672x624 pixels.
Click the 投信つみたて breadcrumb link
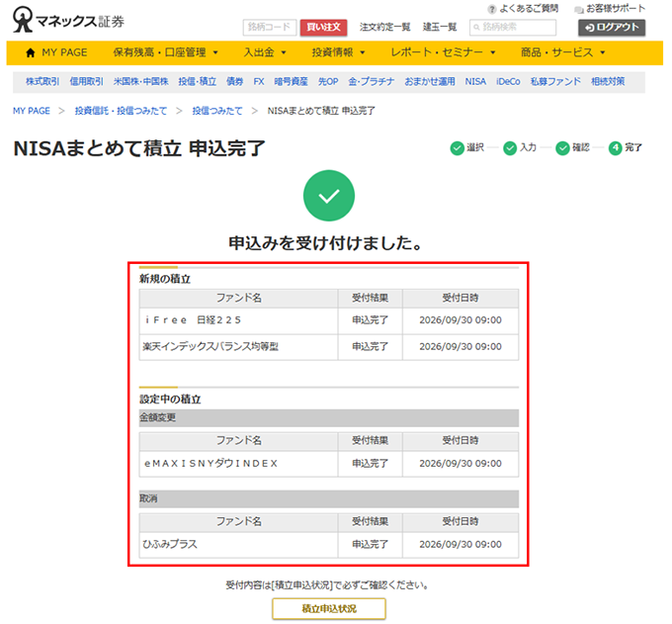coord(217,111)
